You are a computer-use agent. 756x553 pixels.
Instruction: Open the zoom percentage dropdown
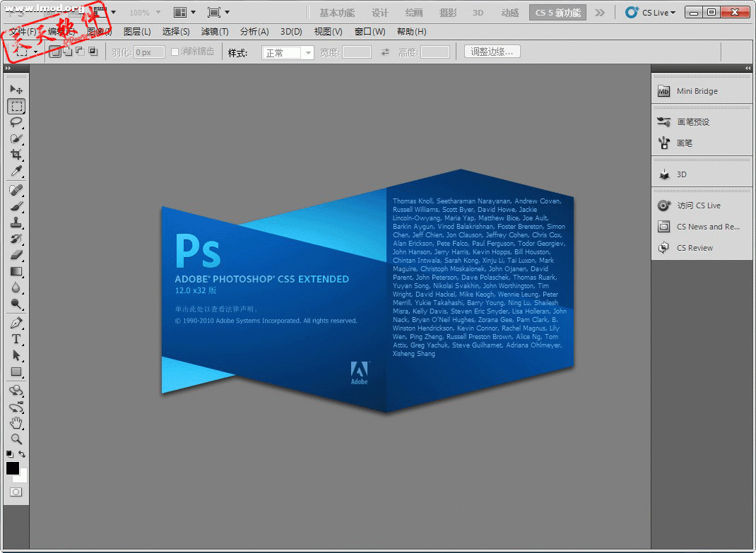[x=157, y=11]
